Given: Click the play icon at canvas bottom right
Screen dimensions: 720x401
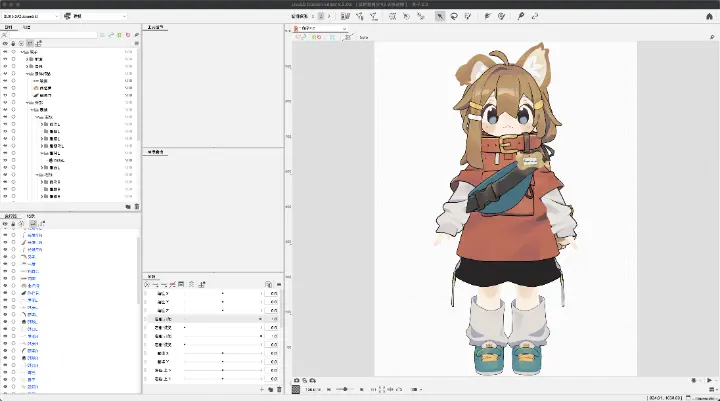Looking at the screenshot, I should click(709, 380).
